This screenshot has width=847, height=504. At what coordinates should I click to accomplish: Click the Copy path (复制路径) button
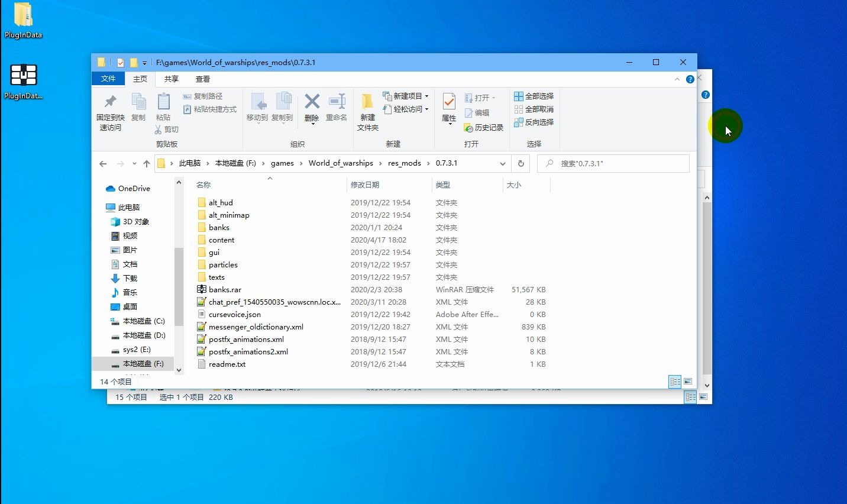click(203, 96)
